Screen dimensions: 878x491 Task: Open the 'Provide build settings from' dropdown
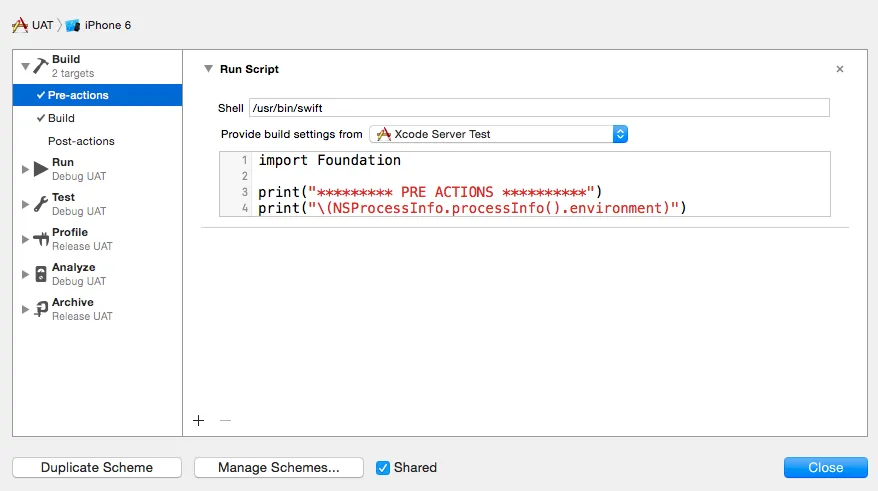[498, 134]
